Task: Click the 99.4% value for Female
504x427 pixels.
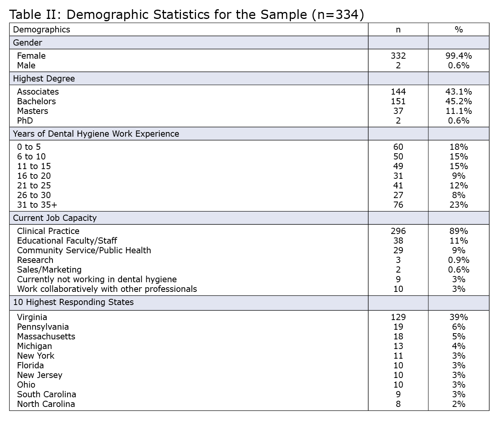Action: 458,56
